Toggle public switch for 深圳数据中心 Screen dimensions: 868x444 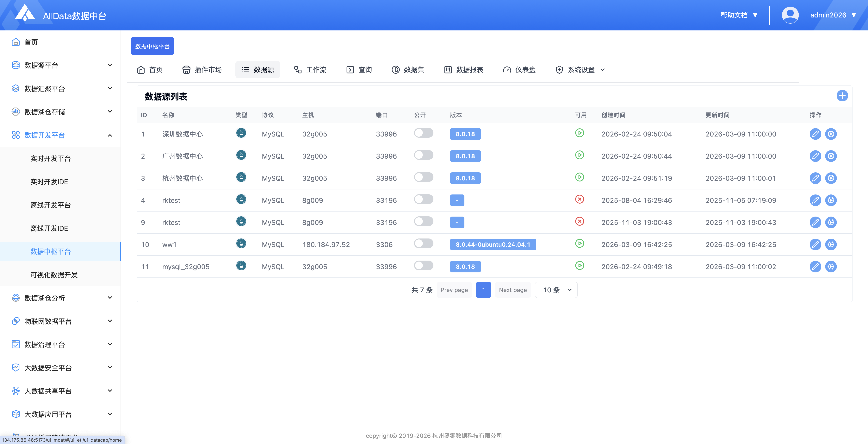pyautogui.click(x=423, y=133)
